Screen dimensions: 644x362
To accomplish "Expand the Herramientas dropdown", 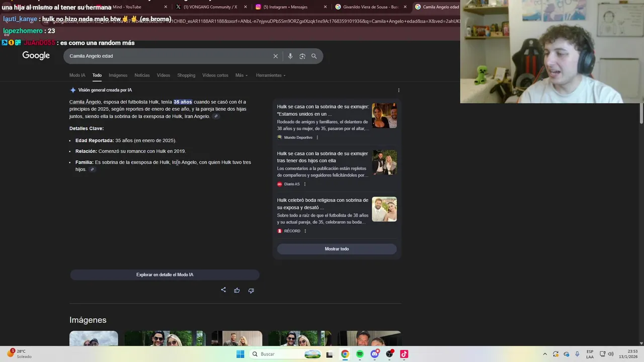I will [271, 75].
